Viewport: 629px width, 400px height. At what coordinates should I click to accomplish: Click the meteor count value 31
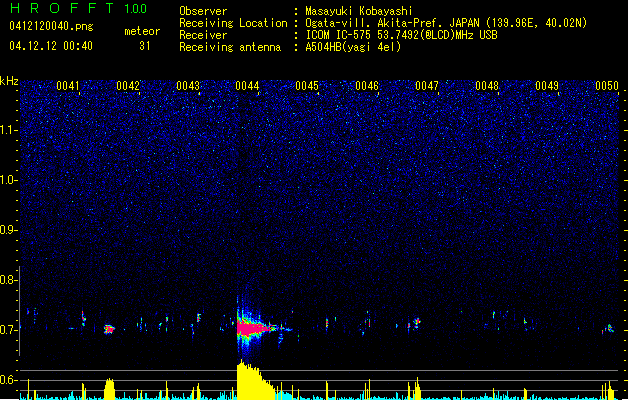point(145,46)
